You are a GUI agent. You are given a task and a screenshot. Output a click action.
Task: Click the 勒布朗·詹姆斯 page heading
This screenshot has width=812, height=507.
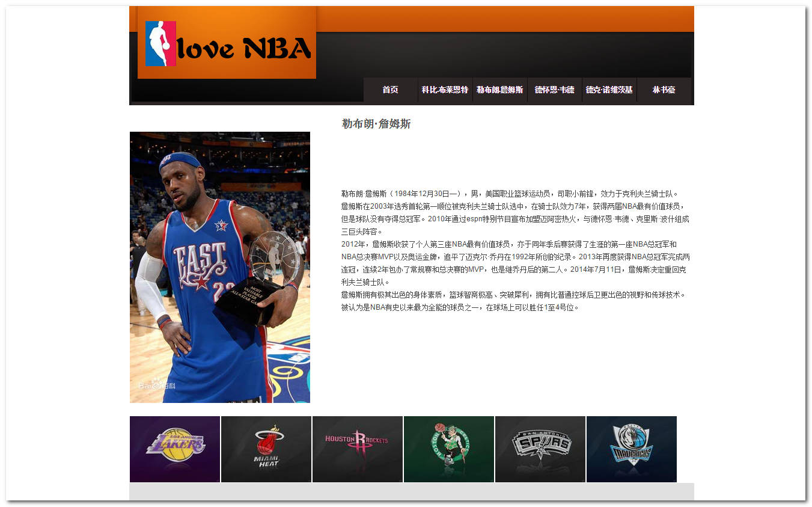[376, 124]
